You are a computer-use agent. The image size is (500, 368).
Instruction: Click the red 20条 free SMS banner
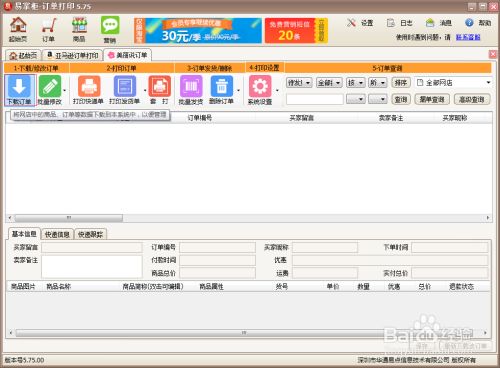click(x=296, y=31)
